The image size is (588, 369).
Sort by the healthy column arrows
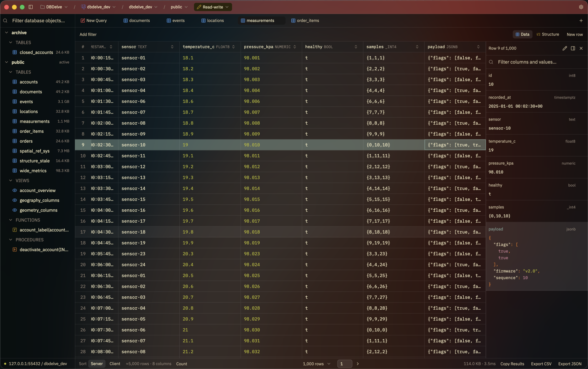356,47
